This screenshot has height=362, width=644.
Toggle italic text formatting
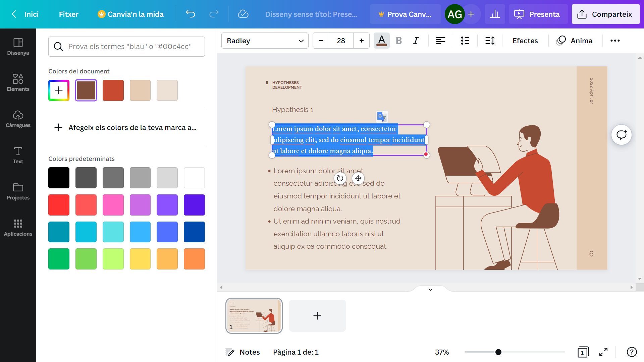[416, 41]
